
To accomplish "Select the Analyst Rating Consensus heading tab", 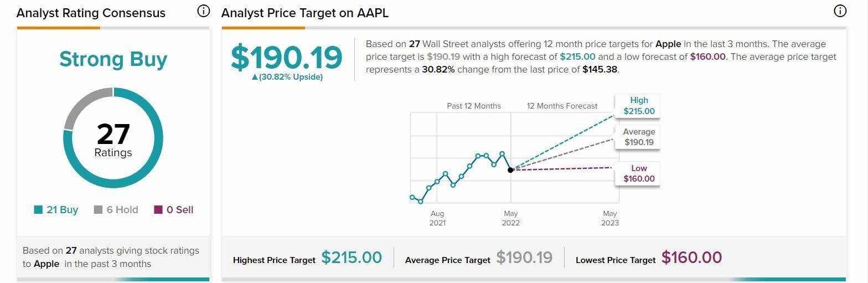I will click(91, 13).
